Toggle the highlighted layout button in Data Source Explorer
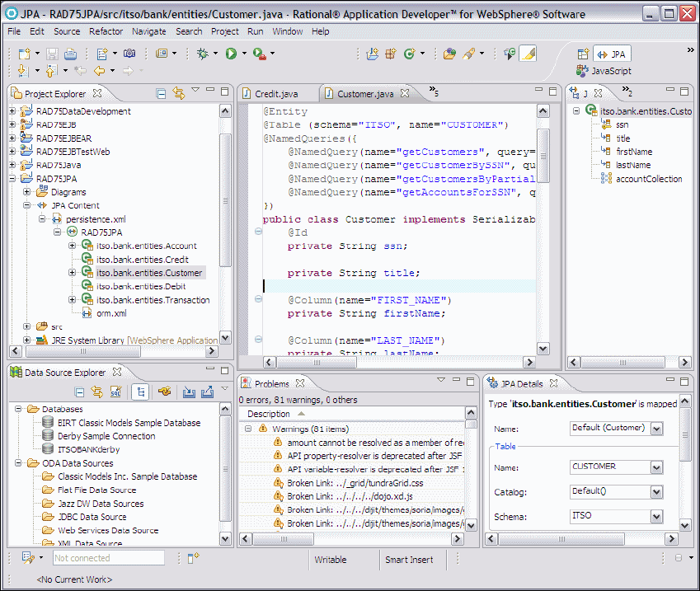 point(140,392)
